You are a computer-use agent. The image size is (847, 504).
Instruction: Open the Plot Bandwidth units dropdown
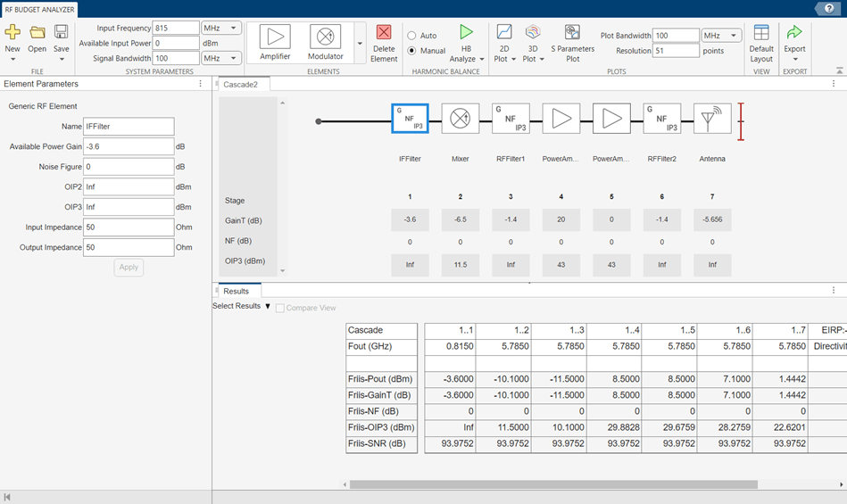[x=721, y=36]
